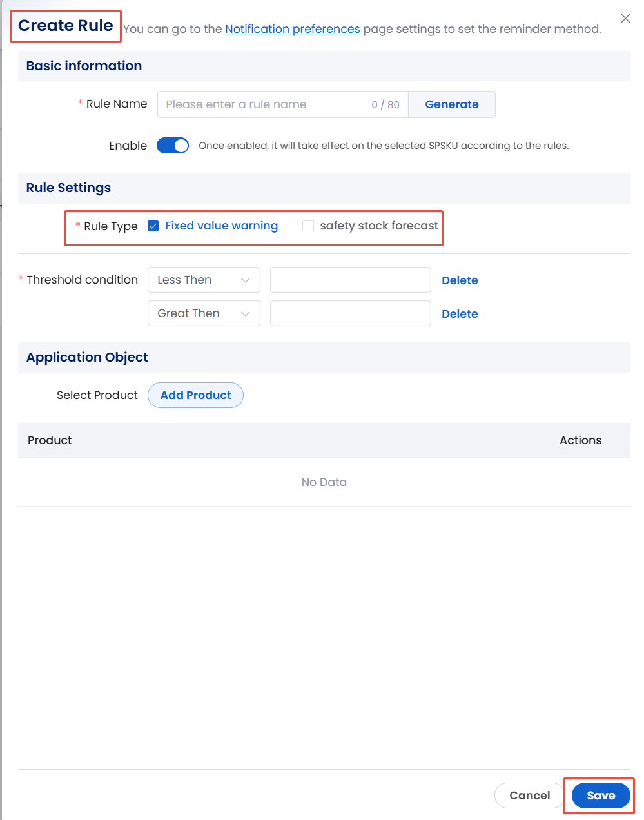Click the Less Then threshold value field
This screenshot has width=644, height=820.
pyautogui.click(x=350, y=280)
